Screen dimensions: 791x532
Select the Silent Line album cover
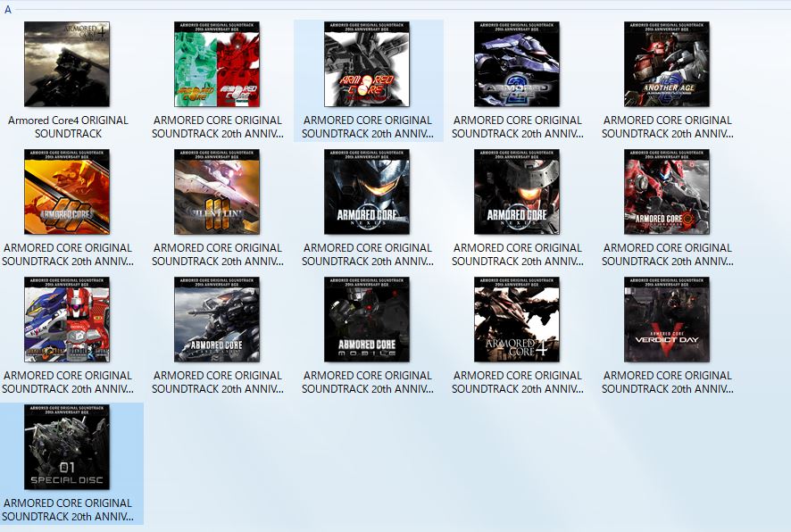click(217, 192)
